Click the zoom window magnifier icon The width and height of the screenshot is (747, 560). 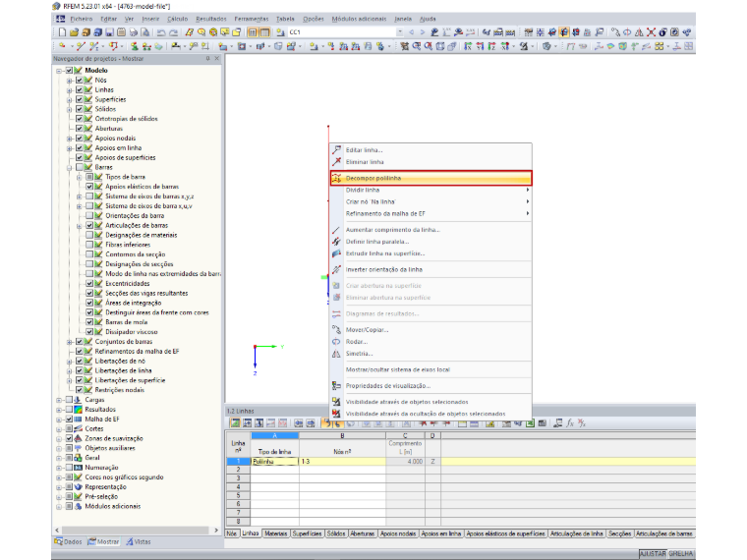click(417, 46)
